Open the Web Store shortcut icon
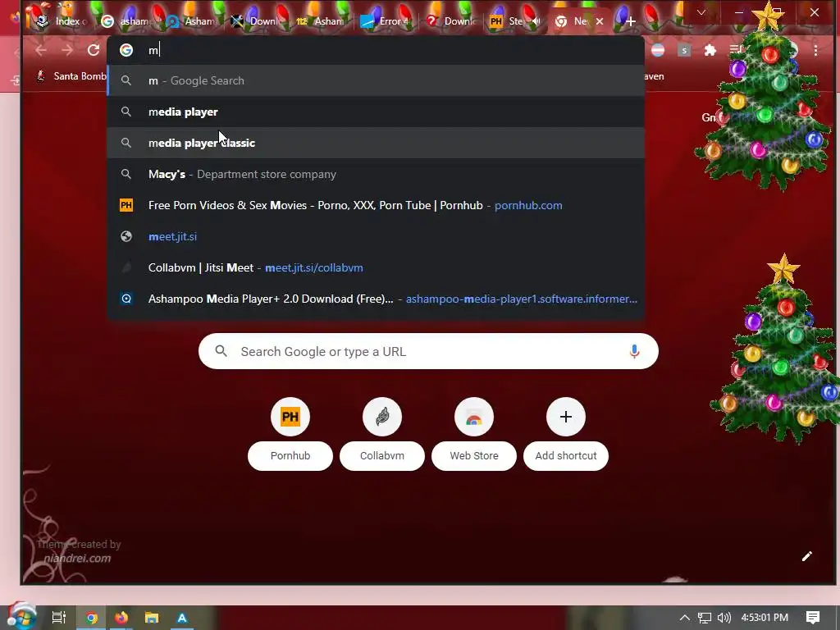 474,417
